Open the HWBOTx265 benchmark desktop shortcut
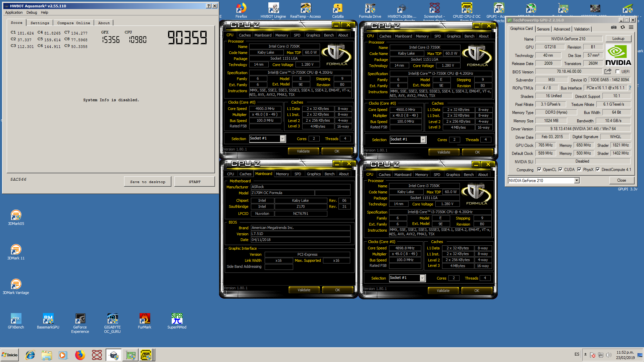Image resolution: width=644 pixels, height=362 pixels. click(402, 10)
